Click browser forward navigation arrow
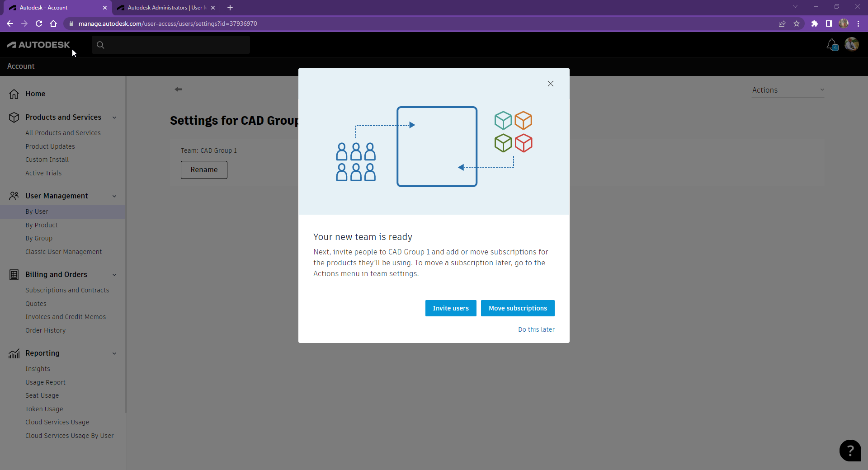This screenshot has width=868, height=470. [x=24, y=23]
